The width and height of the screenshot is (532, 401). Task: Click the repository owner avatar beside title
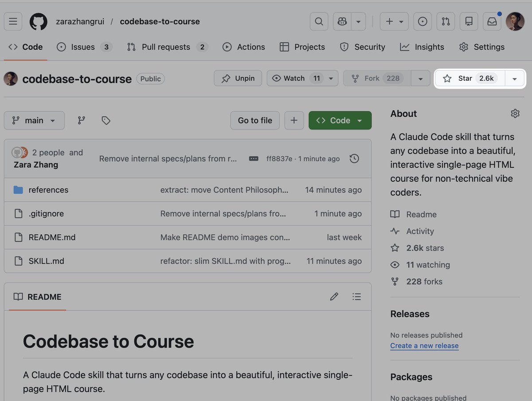coord(11,79)
